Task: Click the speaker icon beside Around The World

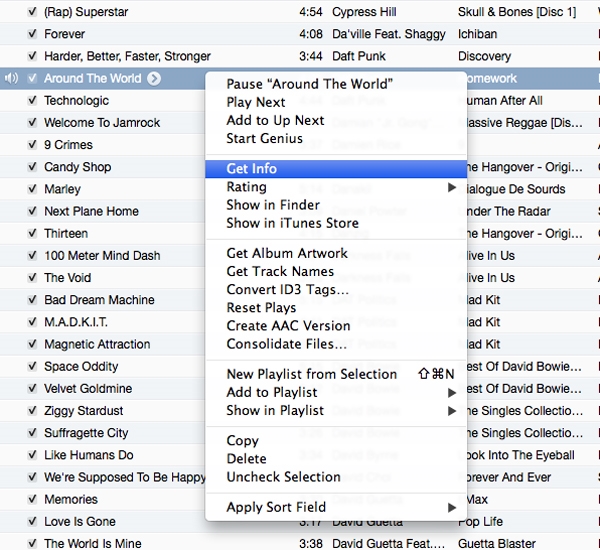Action: (x=11, y=78)
